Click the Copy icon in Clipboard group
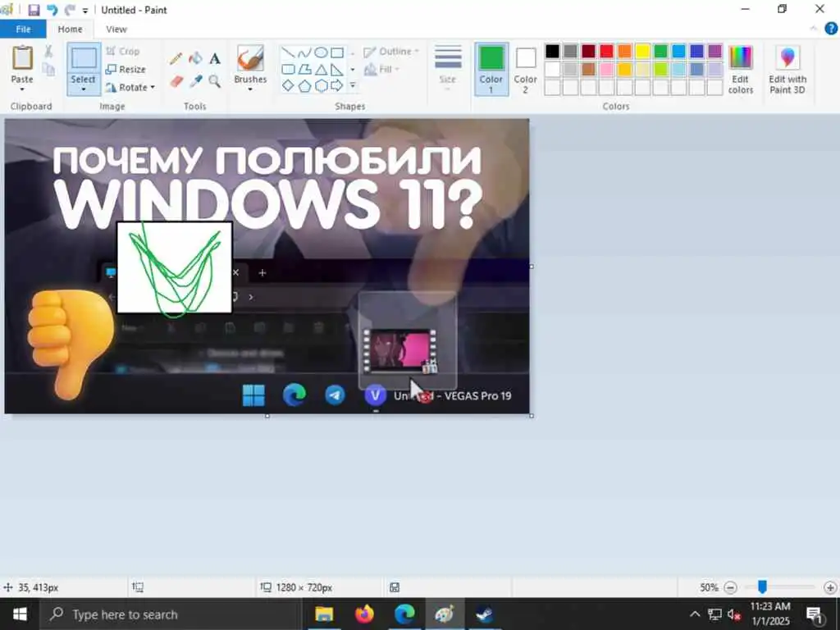 pos(48,70)
